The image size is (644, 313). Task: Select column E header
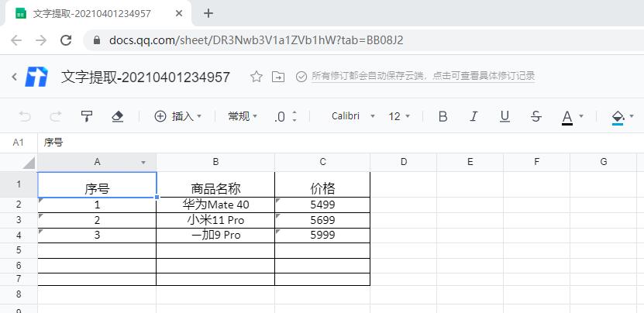470,162
